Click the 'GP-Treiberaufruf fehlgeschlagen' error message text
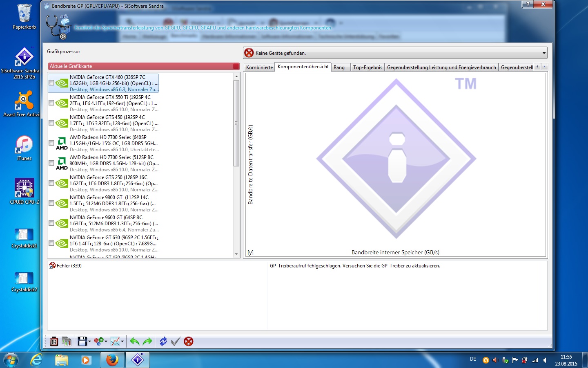Image resolution: width=588 pixels, height=368 pixels. tap(355, 266)
